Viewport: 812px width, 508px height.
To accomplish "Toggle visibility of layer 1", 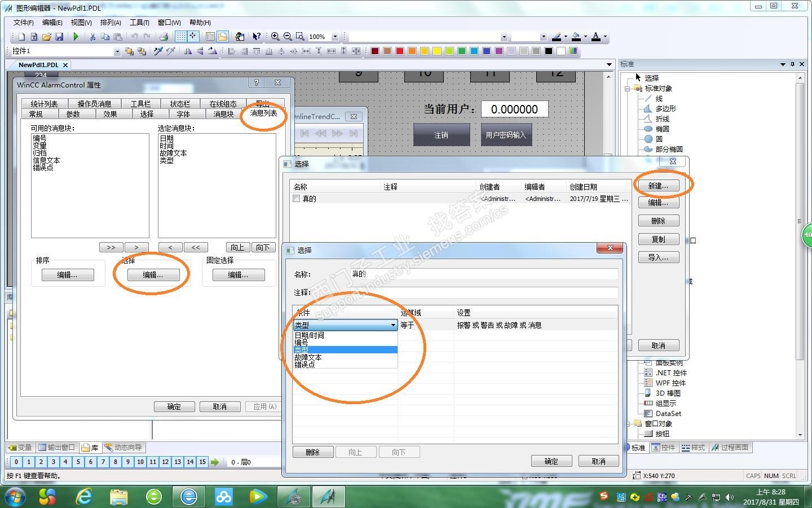I will 29,462.
